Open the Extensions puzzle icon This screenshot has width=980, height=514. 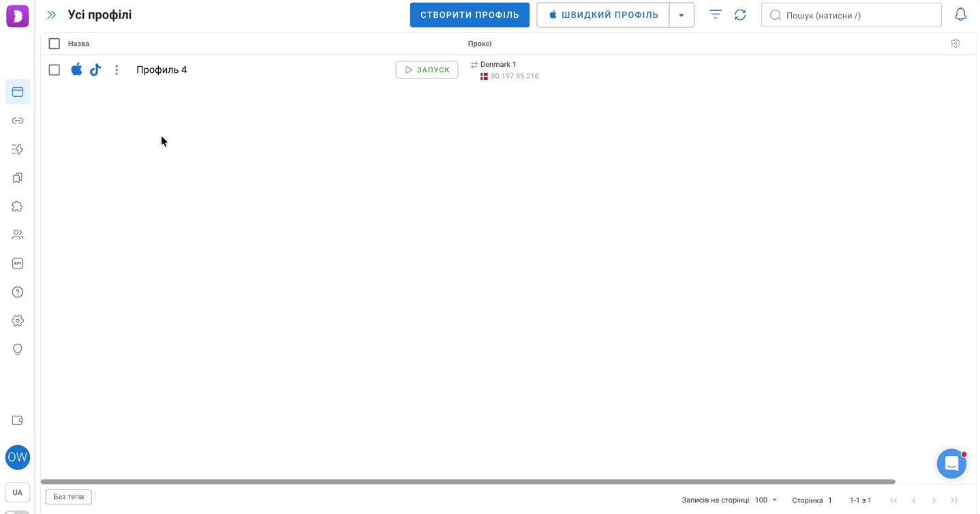(x=18, y=207)
